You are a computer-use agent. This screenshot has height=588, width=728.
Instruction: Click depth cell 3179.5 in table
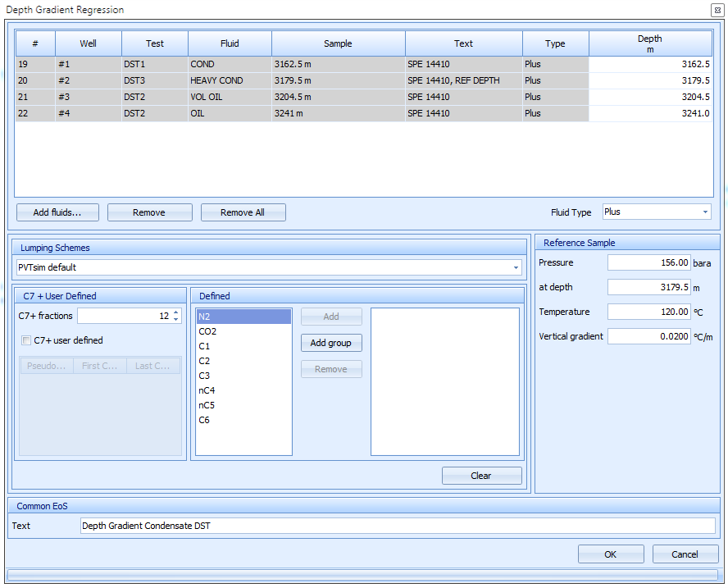pyautogui.click(x=650, y=80)
